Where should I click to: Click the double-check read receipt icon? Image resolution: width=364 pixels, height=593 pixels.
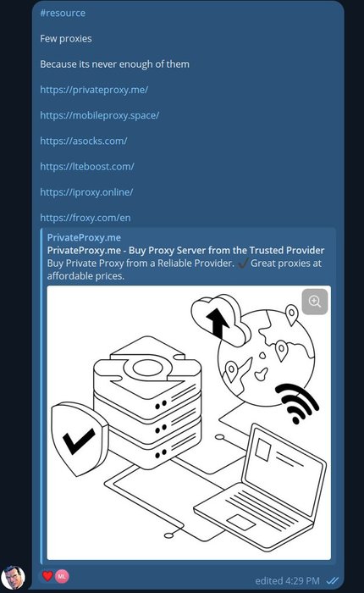pos(333,580)
